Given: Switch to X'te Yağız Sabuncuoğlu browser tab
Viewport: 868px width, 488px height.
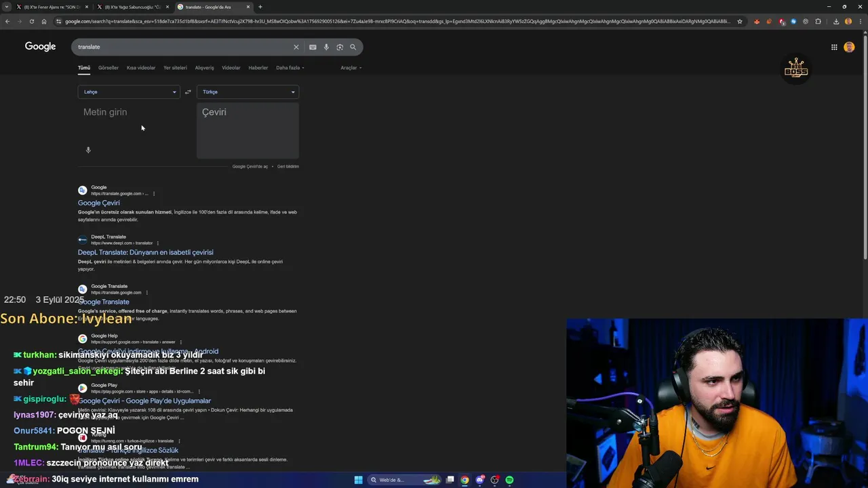Looking at the screenshot, I should [x=132, y=7].
